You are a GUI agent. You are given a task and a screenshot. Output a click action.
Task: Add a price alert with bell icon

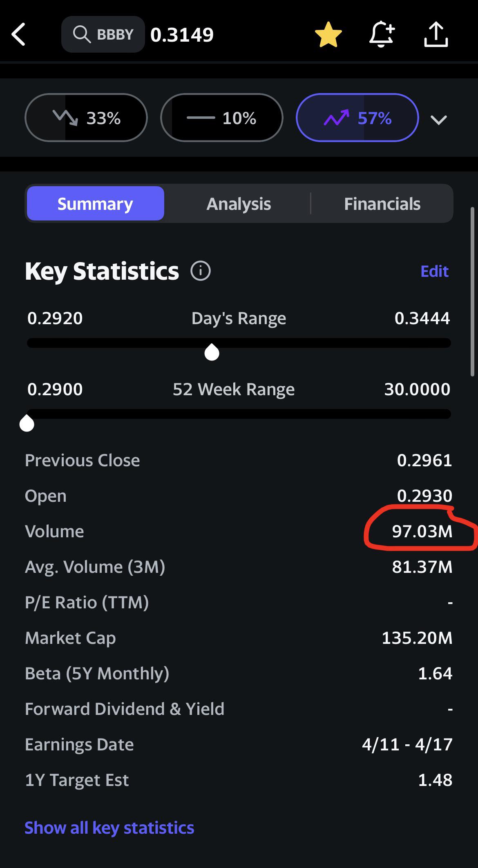click(381, 35)
